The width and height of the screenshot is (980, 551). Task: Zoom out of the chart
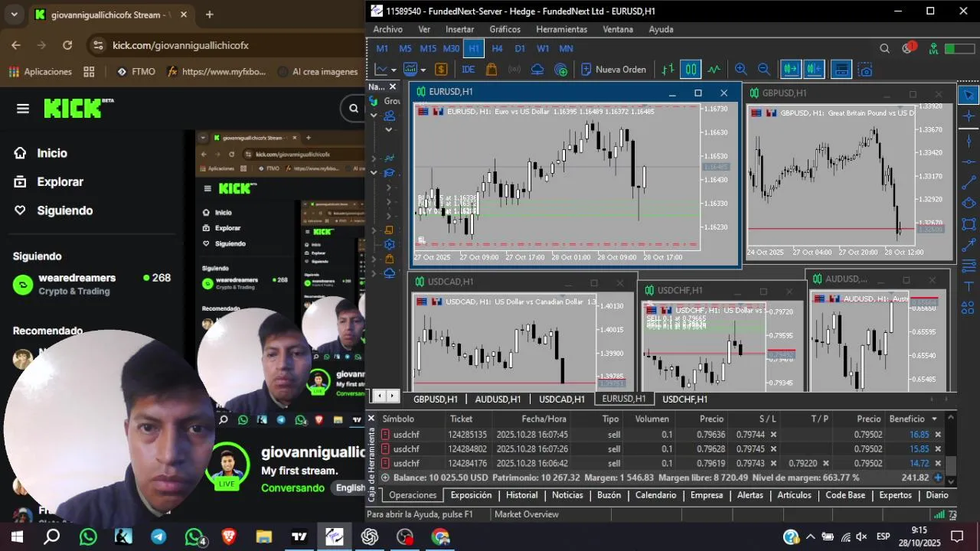point(763,70)
